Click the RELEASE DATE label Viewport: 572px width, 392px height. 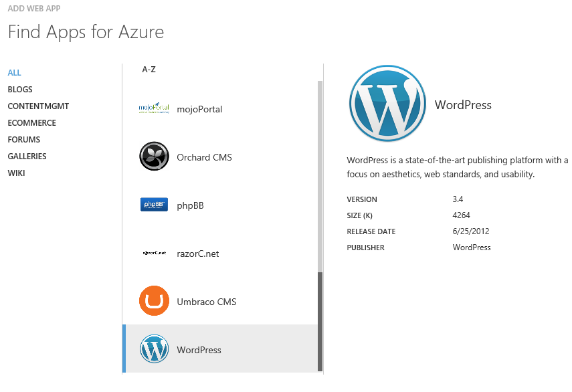[371, 231]
